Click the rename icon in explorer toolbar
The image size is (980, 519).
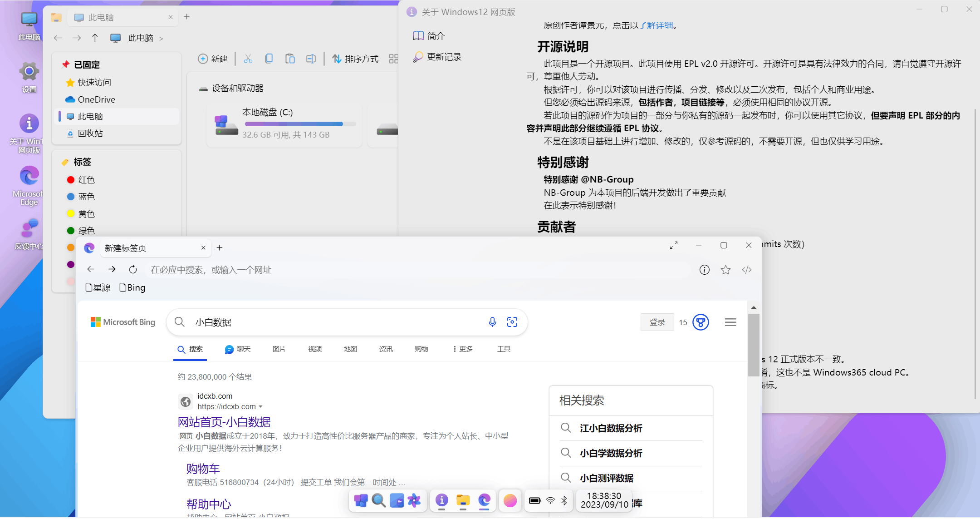point(311,59)
